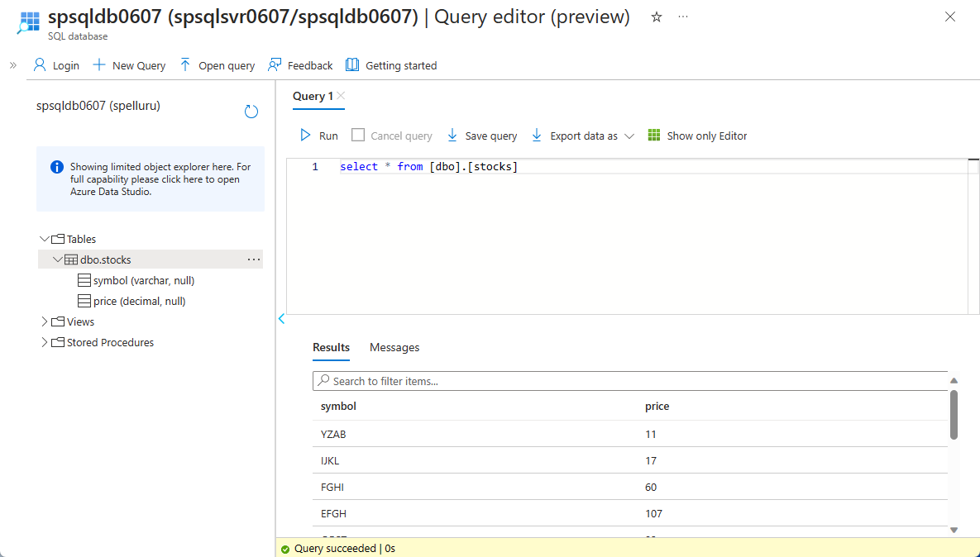Click the Feedback icon
The width and height of the screenshot is (980, 557).
[274, 64]
